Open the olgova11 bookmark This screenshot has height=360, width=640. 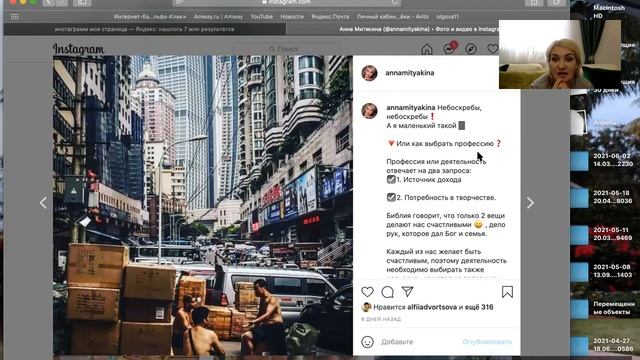coord(447,17)
